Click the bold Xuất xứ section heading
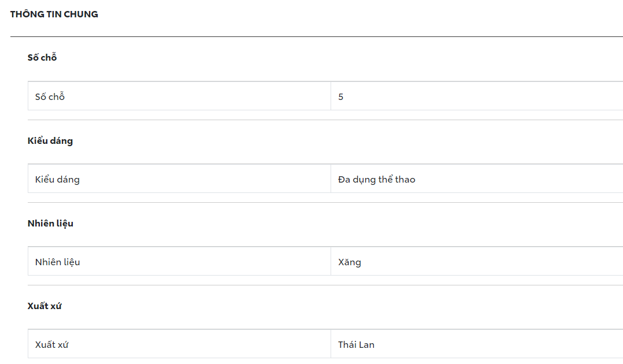623x364 pixels. pyautogui.click(x=44, y=306)
